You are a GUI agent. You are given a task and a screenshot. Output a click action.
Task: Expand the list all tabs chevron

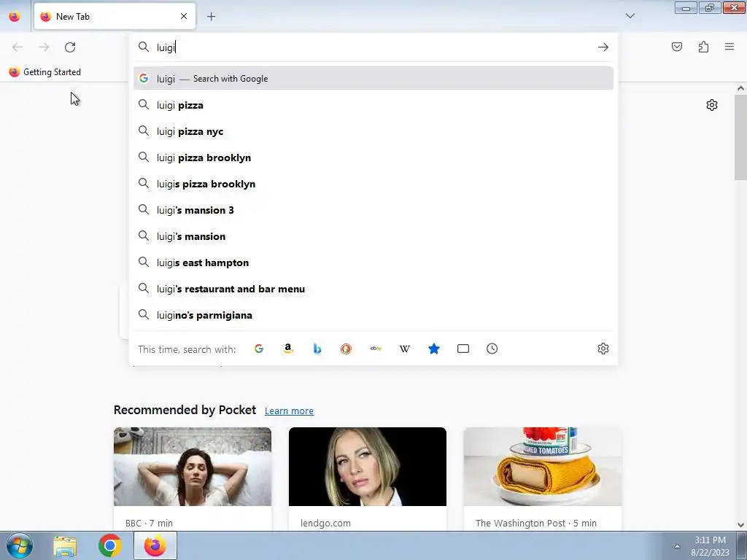[x=630, y=16]
